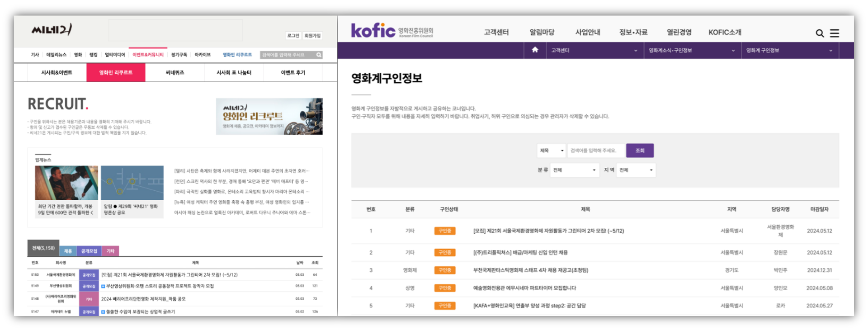This screenshot has width=868, height=330.
Task: Open 아시아 패싱 논란으로 얼룩진 아카데미 link
Action: pos(242,212)
